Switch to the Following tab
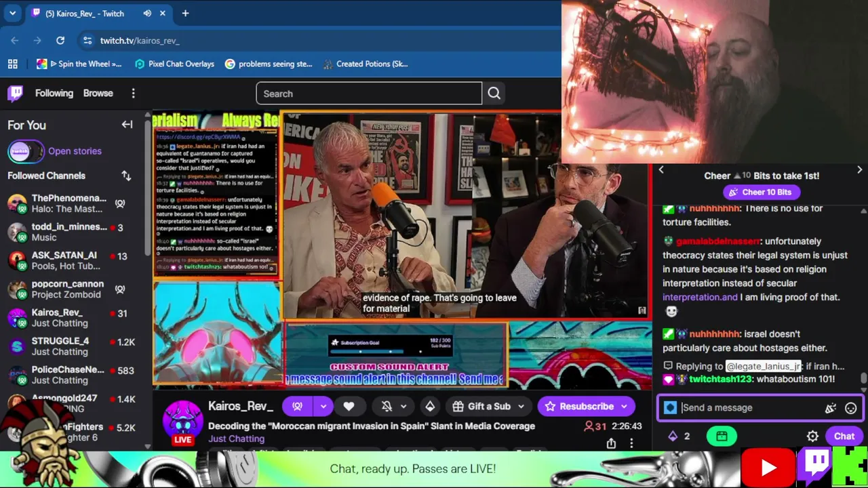Screen dimensions: 868x488 click(x=54, y=94)
